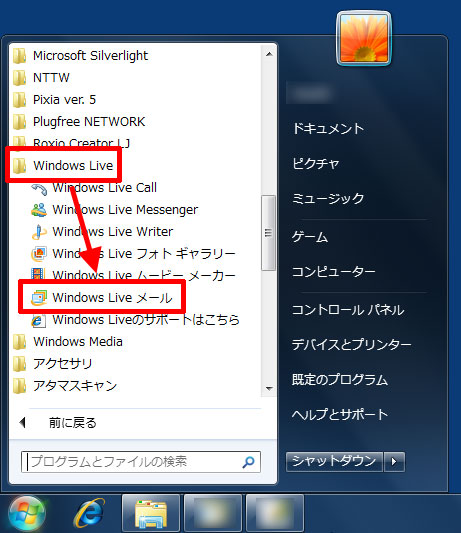461x533 pixels.
Task: Click the アタマスキャン folder icon
Action: tap(19, 386)
